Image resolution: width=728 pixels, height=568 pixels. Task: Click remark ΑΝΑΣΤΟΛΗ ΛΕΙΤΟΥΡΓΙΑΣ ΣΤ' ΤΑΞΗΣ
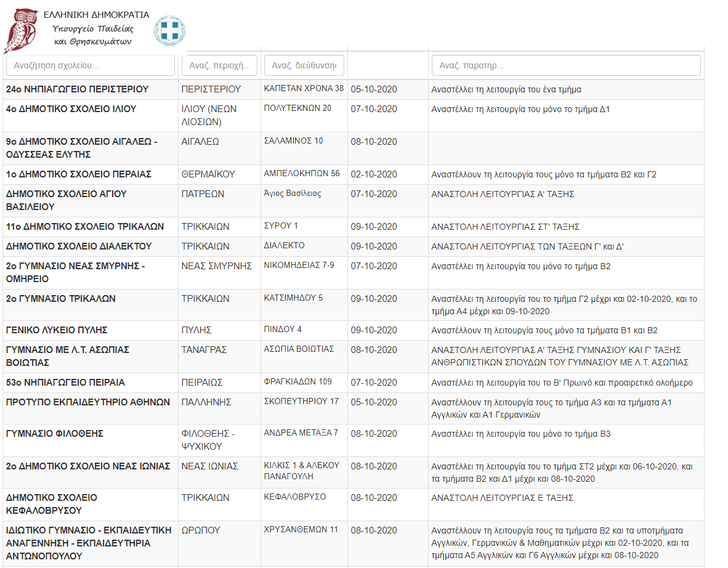click(x=506, y=227)
